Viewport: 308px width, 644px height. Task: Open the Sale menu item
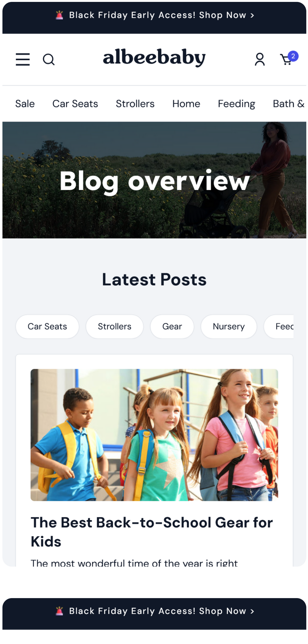[x=25, y=103]
